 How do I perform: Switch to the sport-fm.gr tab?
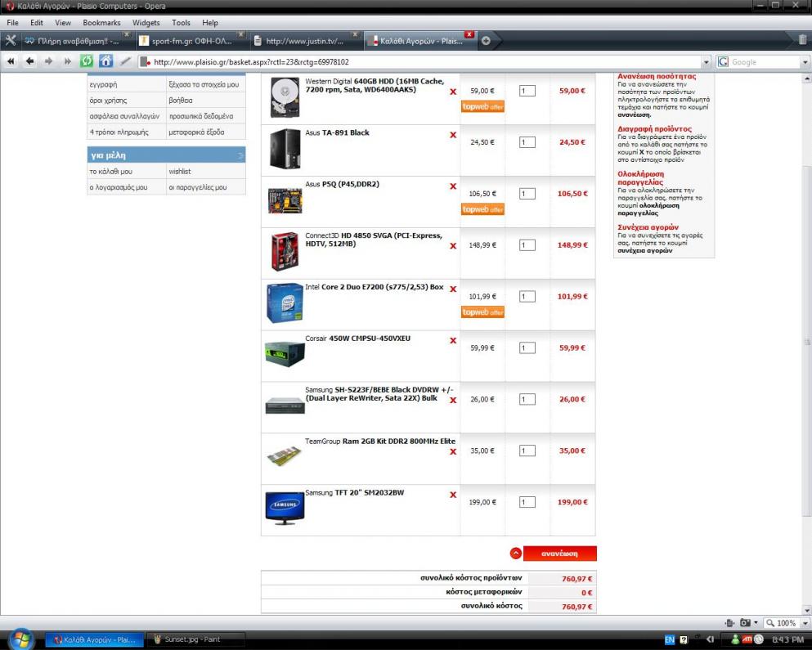pos(191,41)
